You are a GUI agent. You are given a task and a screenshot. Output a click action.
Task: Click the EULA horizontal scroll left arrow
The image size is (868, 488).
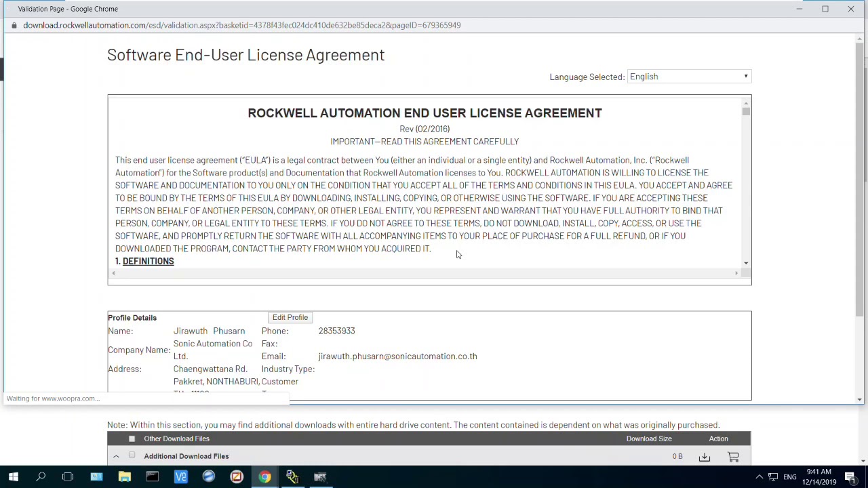pos(113,273)
